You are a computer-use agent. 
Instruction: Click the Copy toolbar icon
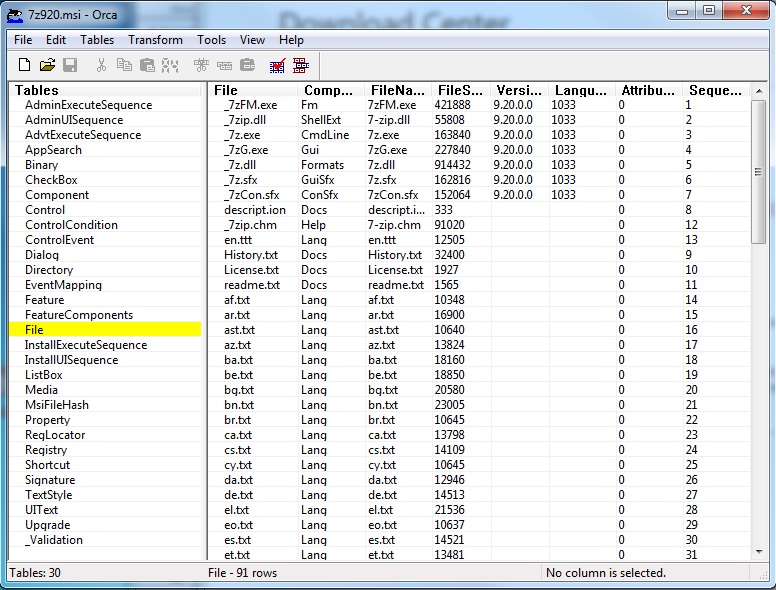point(124,65)
